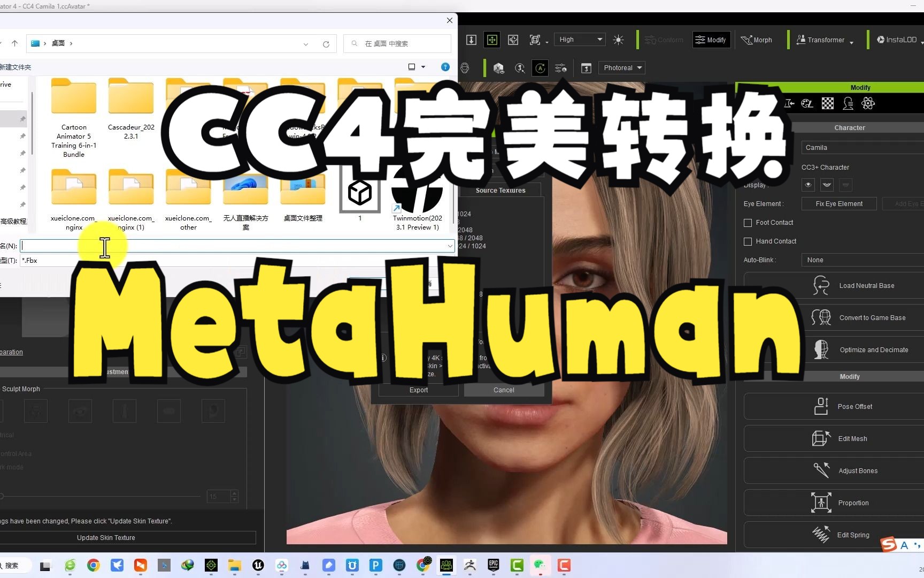Open the Transformer tool
This screenshot has width=924, height=578.
pos(821,40)
